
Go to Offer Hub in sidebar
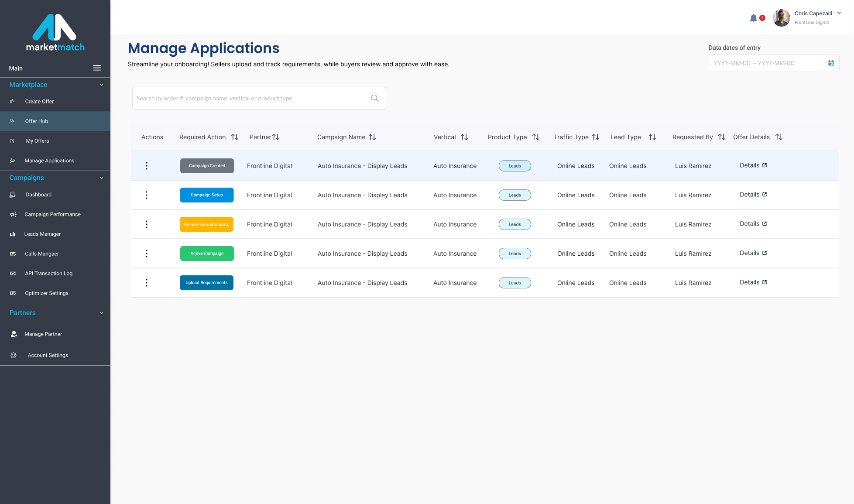[x=37, y=121]
